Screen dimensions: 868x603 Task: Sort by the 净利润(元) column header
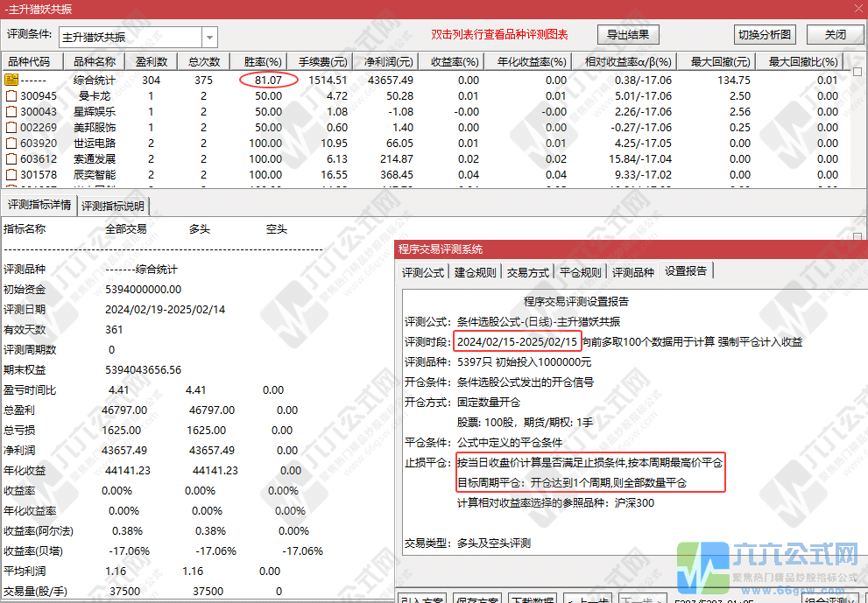pyautogui.click(x=385, y=62)
